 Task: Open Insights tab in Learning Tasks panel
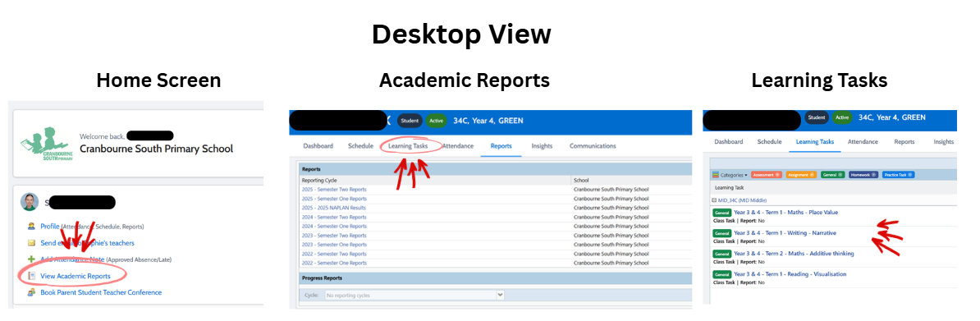coord(944,142)
